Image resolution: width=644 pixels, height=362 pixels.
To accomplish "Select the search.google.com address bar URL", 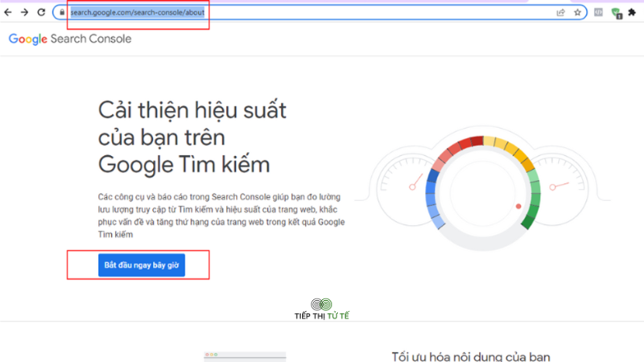I will click(137, 12).
